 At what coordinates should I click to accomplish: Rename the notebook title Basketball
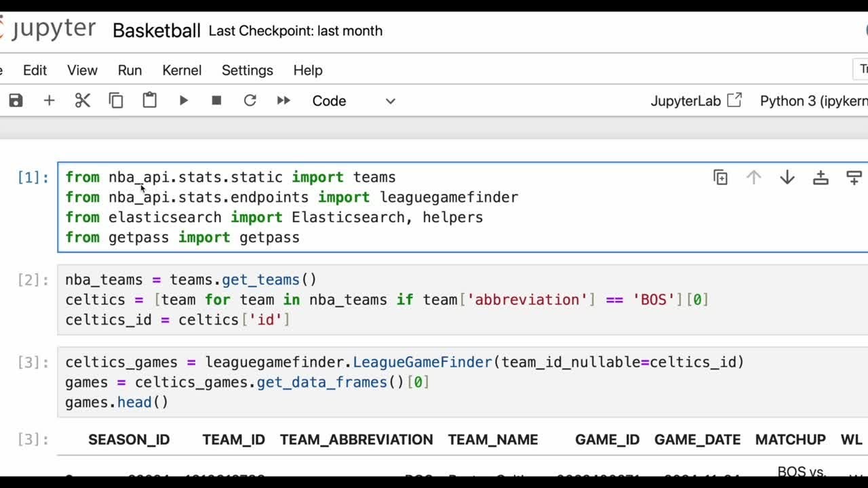pyautogui.click(x=157, y=30)
